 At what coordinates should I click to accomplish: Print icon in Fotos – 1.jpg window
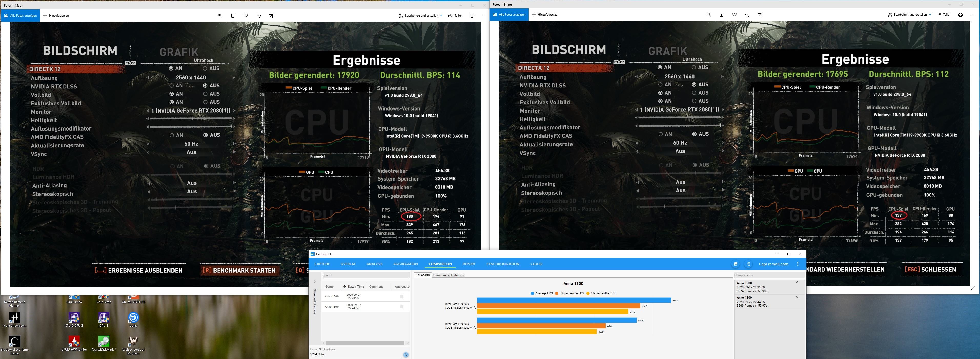(x=472, y=16)
